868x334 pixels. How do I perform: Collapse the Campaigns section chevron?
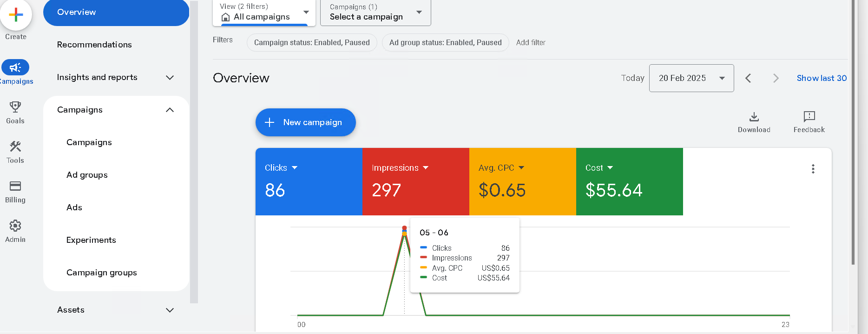point(170,110)
